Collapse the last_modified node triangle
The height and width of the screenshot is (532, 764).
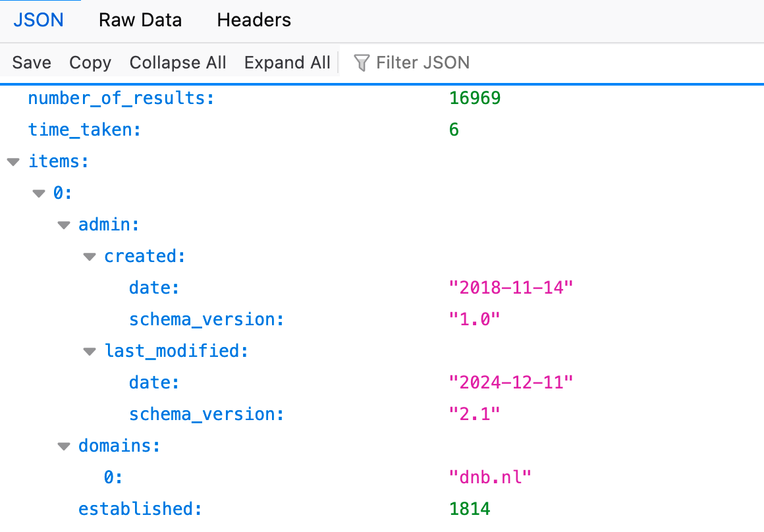click(90, 352)
